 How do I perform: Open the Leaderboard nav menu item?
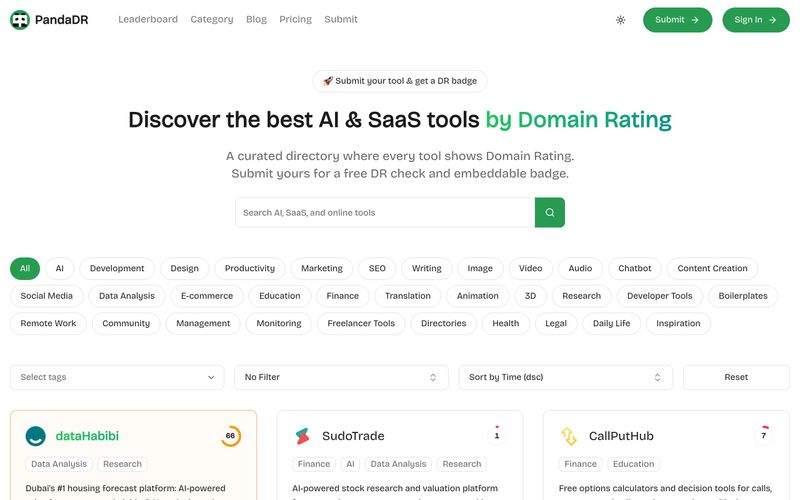(148, 19)
